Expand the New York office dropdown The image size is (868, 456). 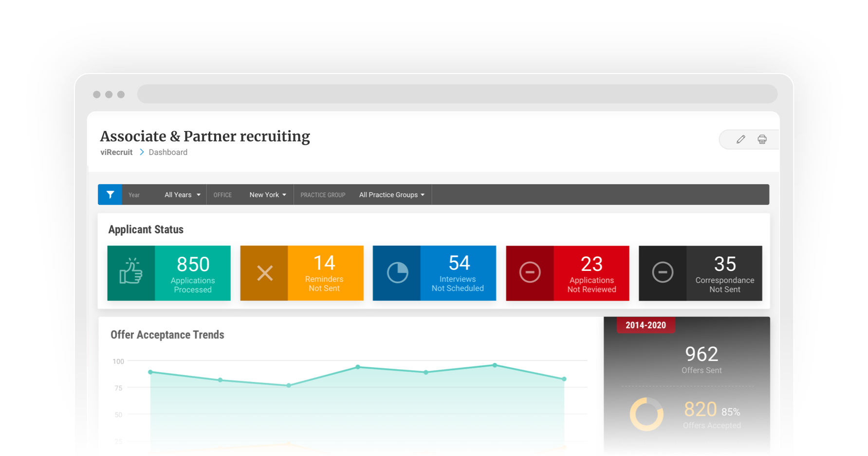point(268,195)
